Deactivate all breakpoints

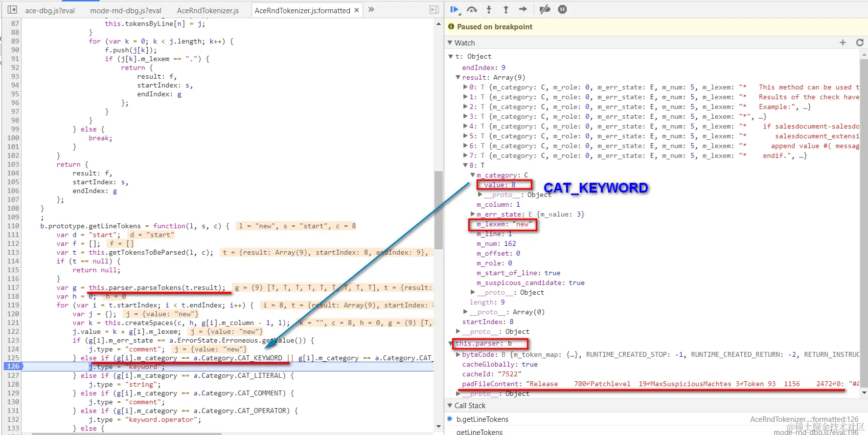(545, 9)
